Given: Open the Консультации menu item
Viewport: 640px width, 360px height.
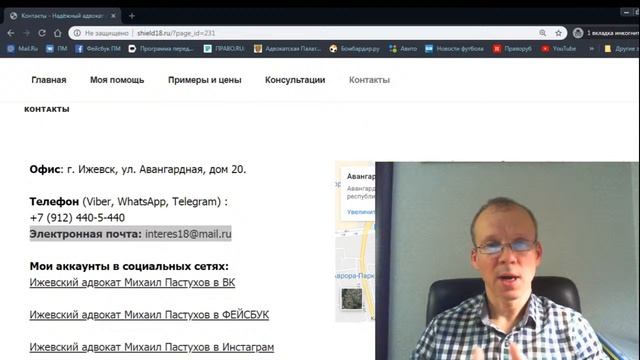Looking at the screenshot, I should (x=295, y=80).
